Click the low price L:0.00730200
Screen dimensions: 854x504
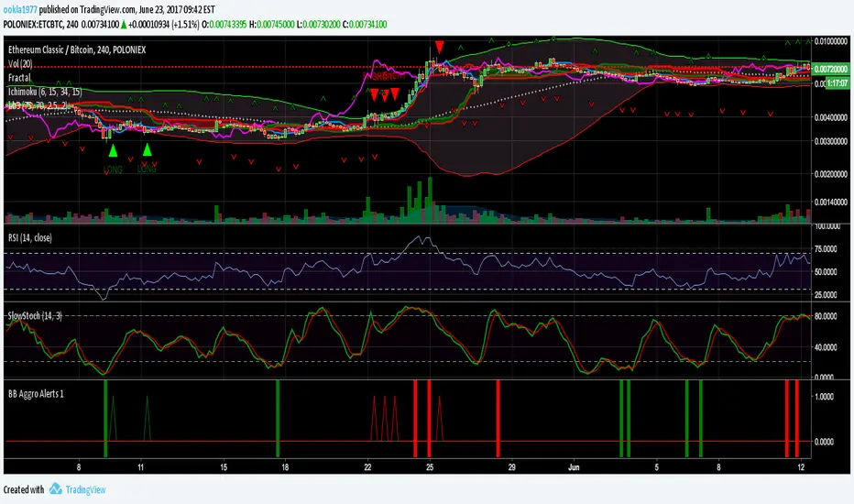(x=319, y=25)
